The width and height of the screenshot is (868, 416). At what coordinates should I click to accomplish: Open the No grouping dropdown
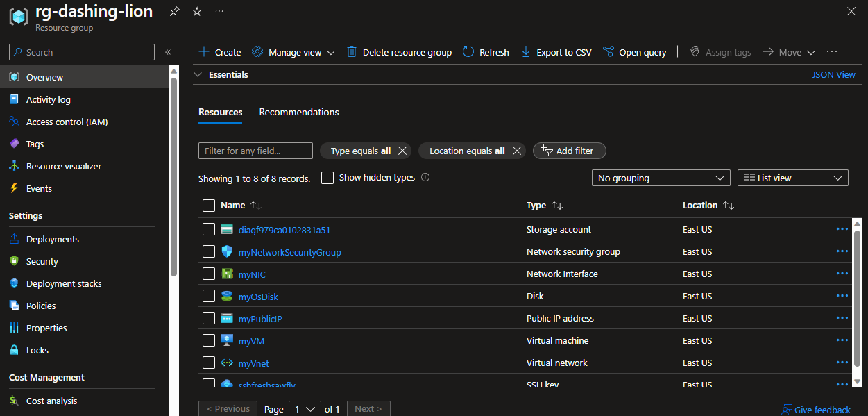click(661, 178)
